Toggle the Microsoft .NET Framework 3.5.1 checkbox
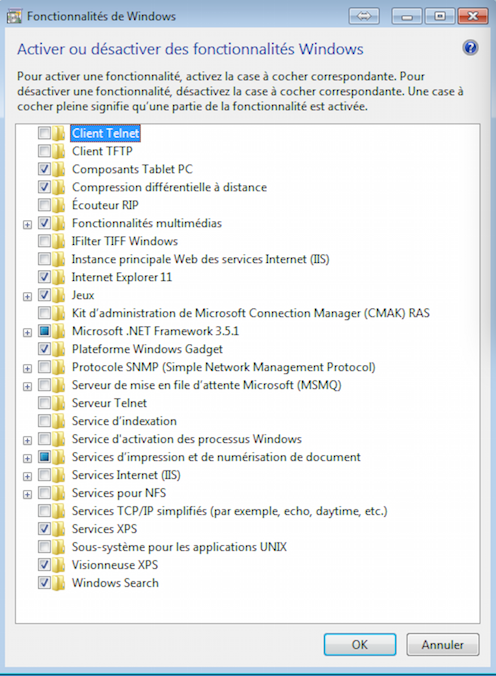Image resolution: width=496 pixels, height=676 pixels. [x=44, y=331]
